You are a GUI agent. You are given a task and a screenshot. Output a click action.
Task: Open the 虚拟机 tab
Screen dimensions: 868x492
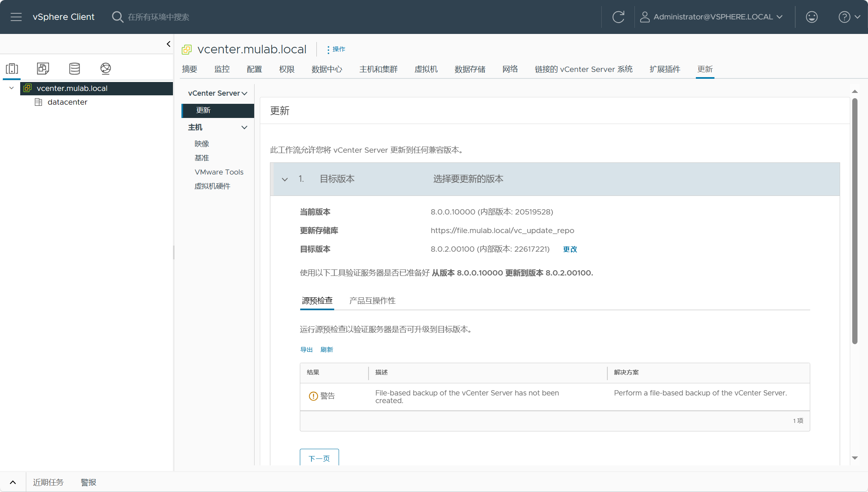[x=426, y=69]
